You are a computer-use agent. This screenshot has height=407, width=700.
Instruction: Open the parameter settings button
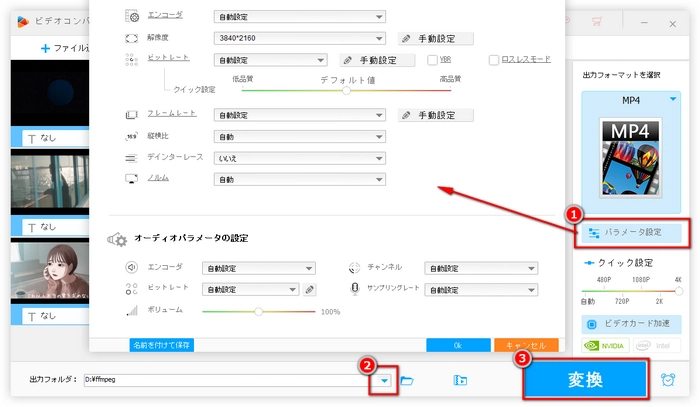(x=631, y=233)
